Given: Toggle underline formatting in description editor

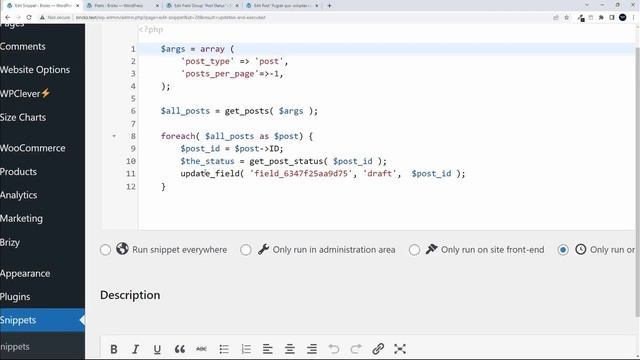Looking at the screenshot, I should (x=157, y=349).
